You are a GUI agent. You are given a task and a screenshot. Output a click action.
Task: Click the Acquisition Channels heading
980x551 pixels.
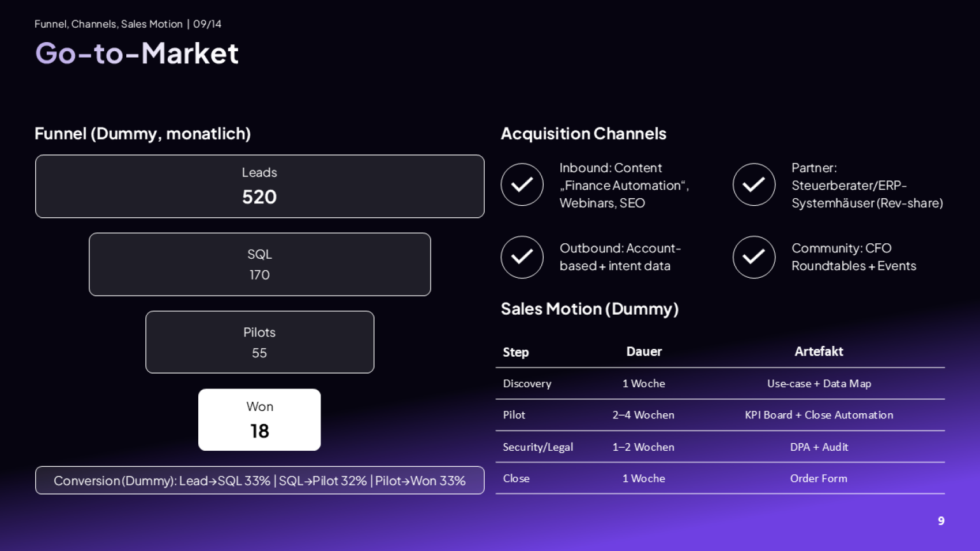[583, 134]
